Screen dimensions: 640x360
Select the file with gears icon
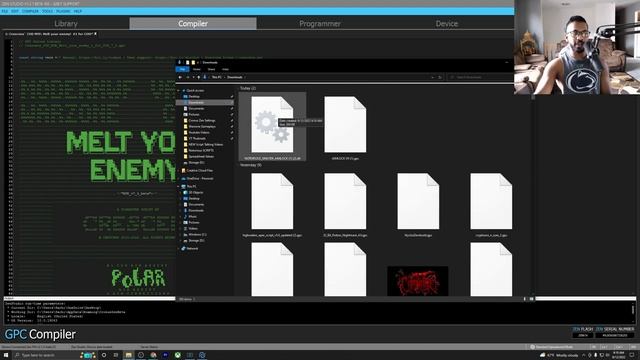pos(272,126)
